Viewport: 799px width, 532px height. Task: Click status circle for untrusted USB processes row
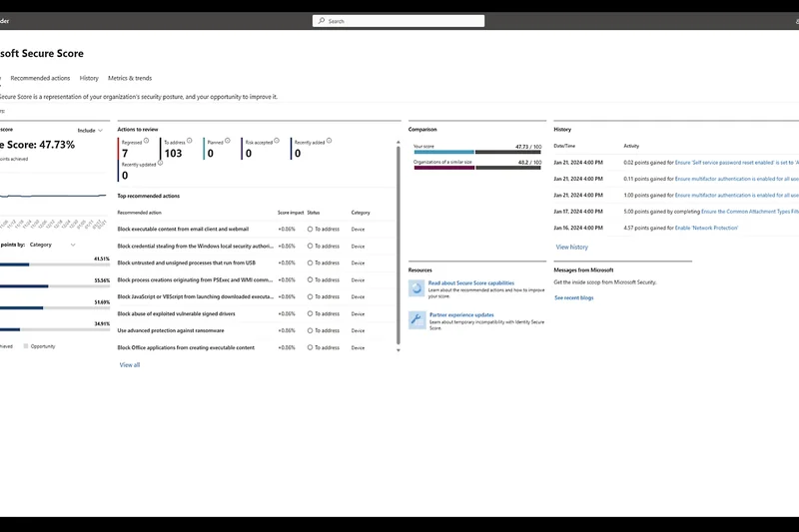[x=310, y=263]
